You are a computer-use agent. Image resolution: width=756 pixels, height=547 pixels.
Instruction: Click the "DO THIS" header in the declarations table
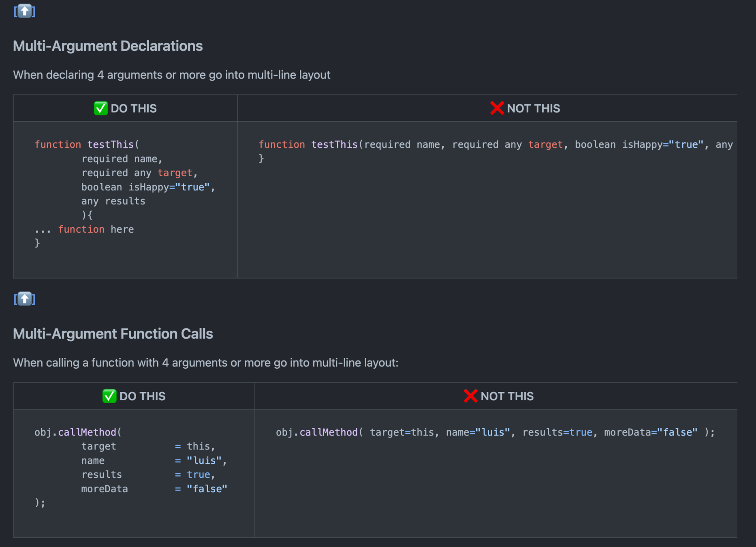(134, 108)
